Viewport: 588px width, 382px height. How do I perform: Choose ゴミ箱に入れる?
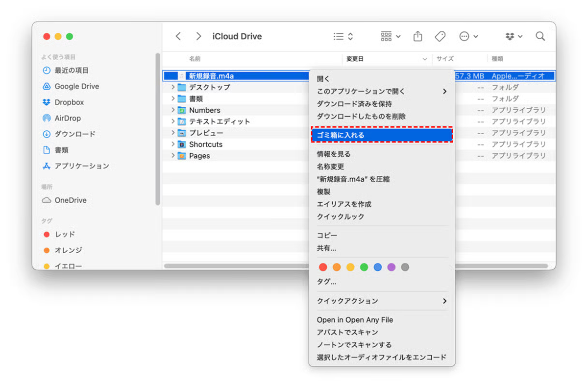click(x=382, y=135)
